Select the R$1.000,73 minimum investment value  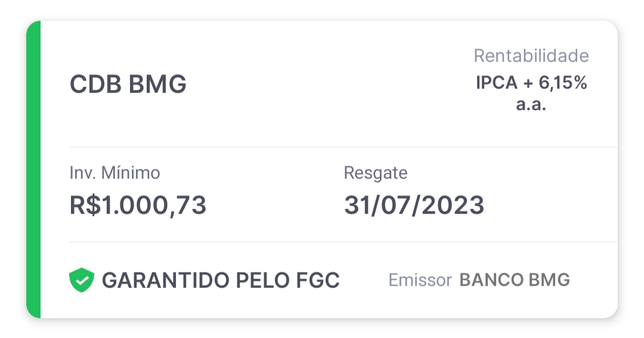pyautogui.click(x=138, y=205)
